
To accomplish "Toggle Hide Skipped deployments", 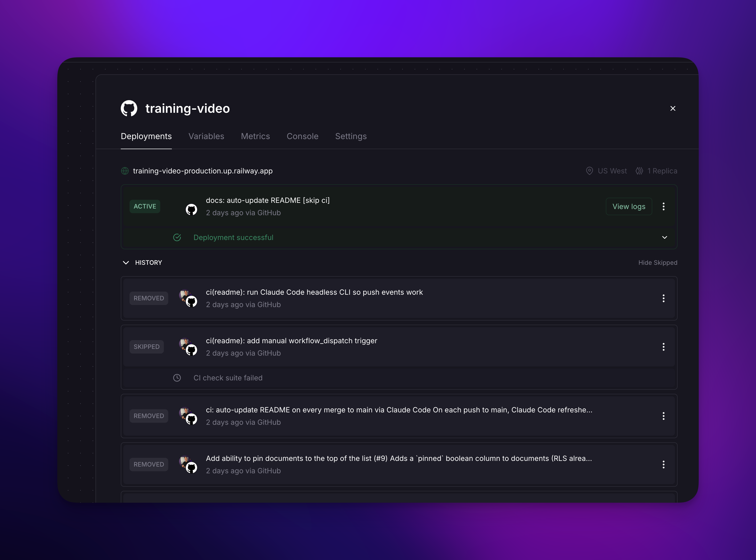I will tap(658, 263).
